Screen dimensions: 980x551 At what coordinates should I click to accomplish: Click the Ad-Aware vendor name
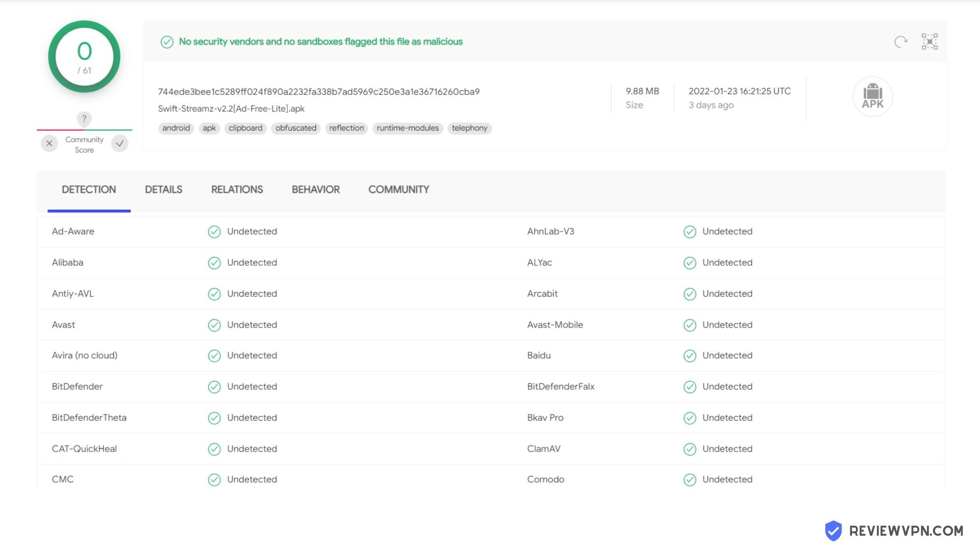point(73,232)
